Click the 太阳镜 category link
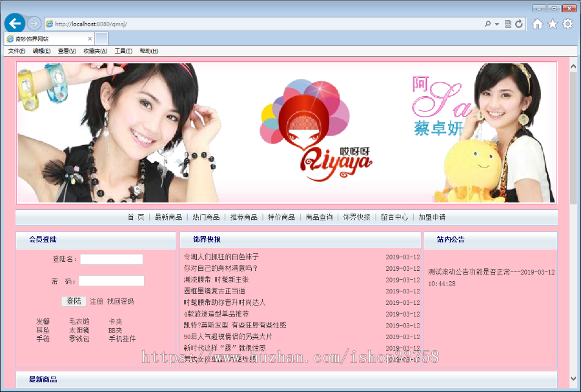 click(x=80, y=330)
